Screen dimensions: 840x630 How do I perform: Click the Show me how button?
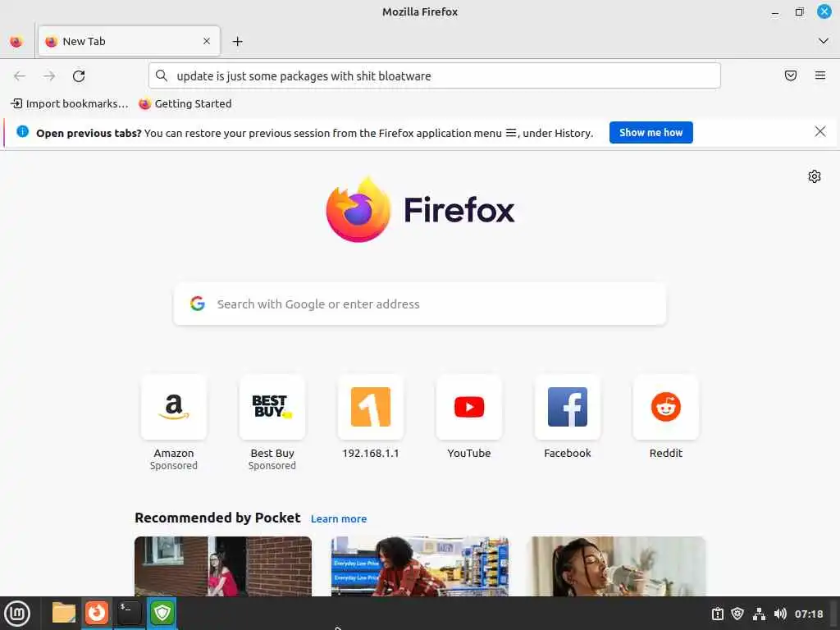[651, 132]
